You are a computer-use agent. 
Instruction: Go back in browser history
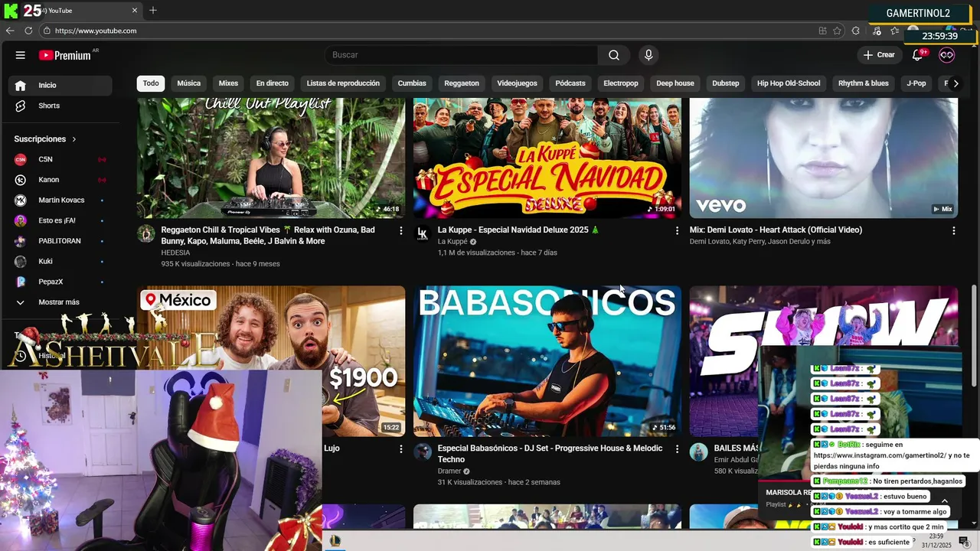10,31
